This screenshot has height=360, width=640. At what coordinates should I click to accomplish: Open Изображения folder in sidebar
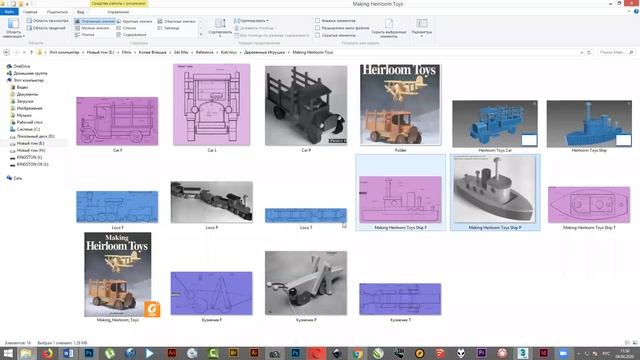click(29, 108)
